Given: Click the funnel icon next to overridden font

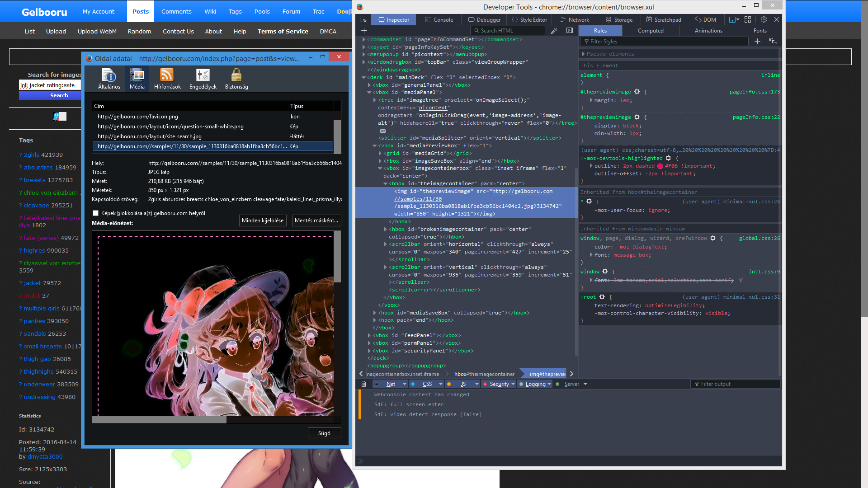Looking at the screenshot, I should 741,280.
